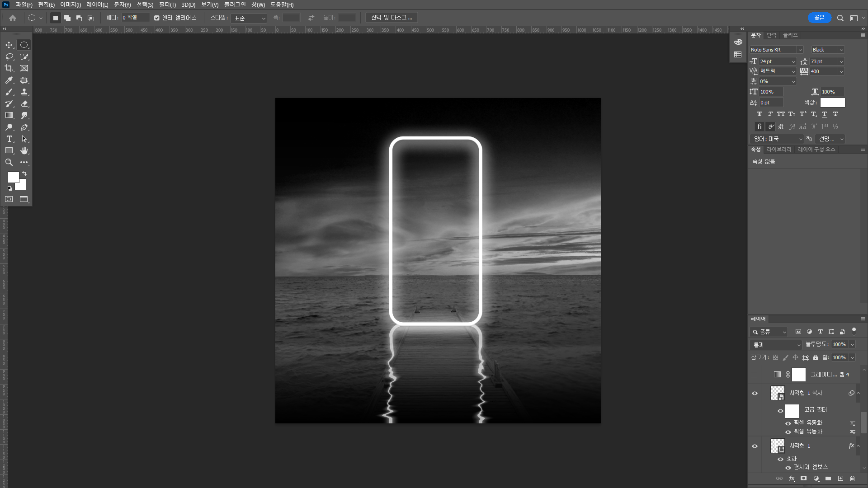The width and height of the screenshot is (868, 488).
Task: Click the white text color swatch
Action: pyautogui.click(x=832, y=103)
